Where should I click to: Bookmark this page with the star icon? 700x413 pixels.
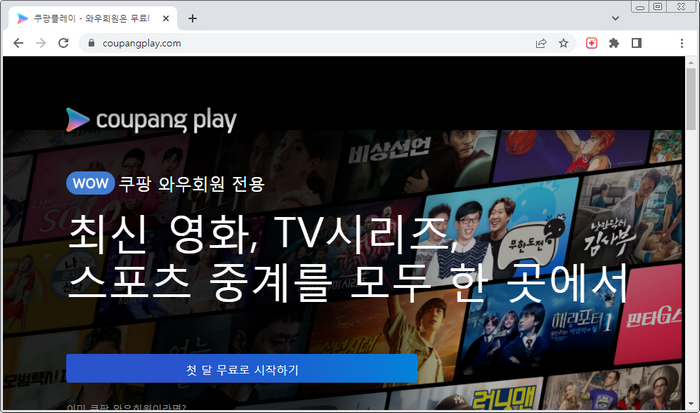[563, 43]
